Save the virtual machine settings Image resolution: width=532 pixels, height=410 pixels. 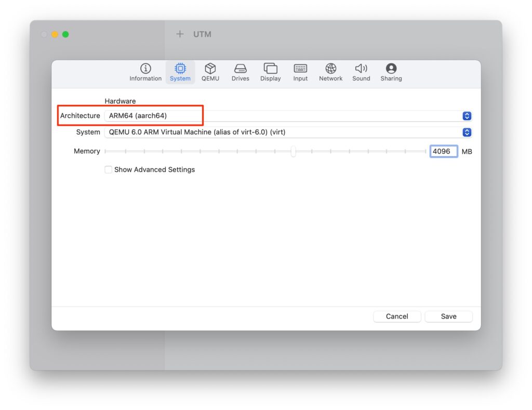pos(448,316)
